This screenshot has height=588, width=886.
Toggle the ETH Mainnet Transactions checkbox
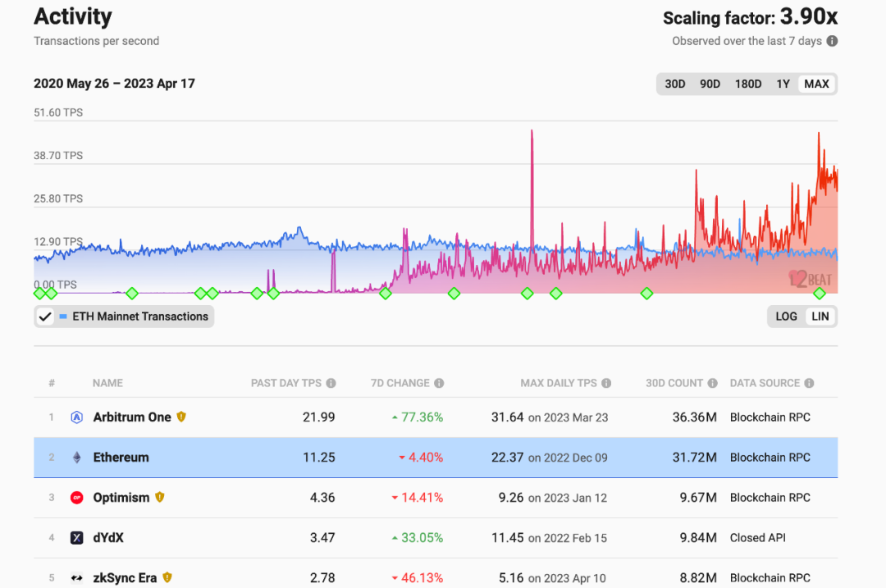click(x=46, y=317)
